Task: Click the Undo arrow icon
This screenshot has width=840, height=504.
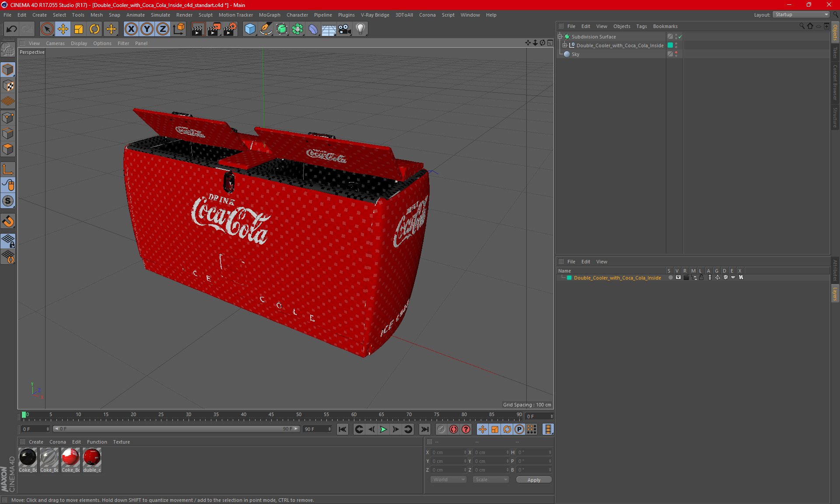Action: [x=12, y=29]
